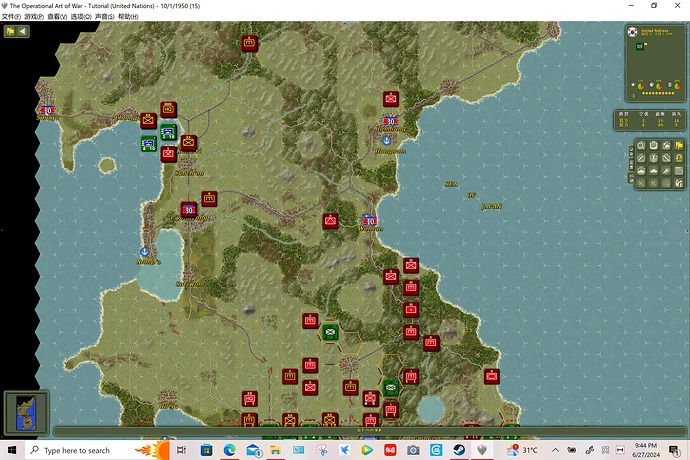690x460 pixels.
Task: Click the row of yellow dots in info panel
Action: 658,93
